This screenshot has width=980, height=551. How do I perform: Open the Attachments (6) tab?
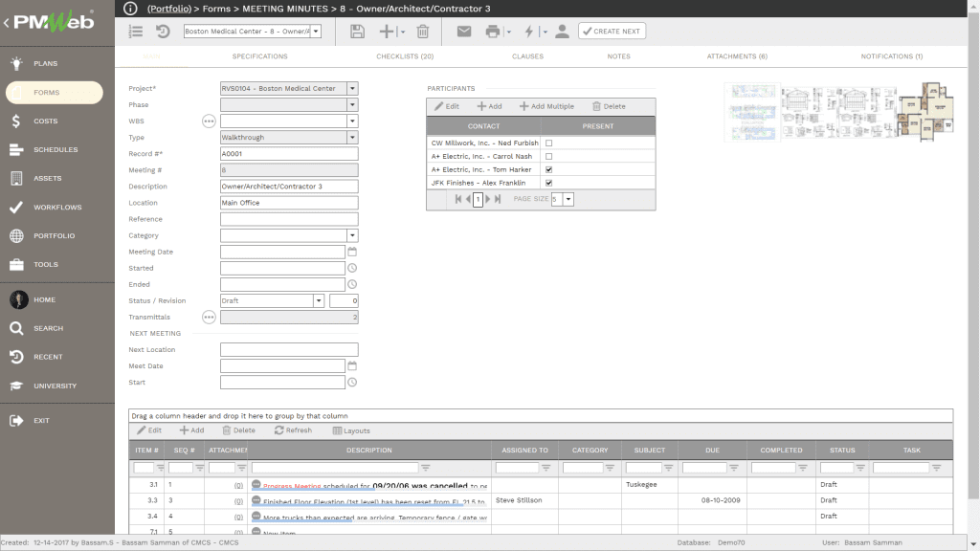pos(737,56)
